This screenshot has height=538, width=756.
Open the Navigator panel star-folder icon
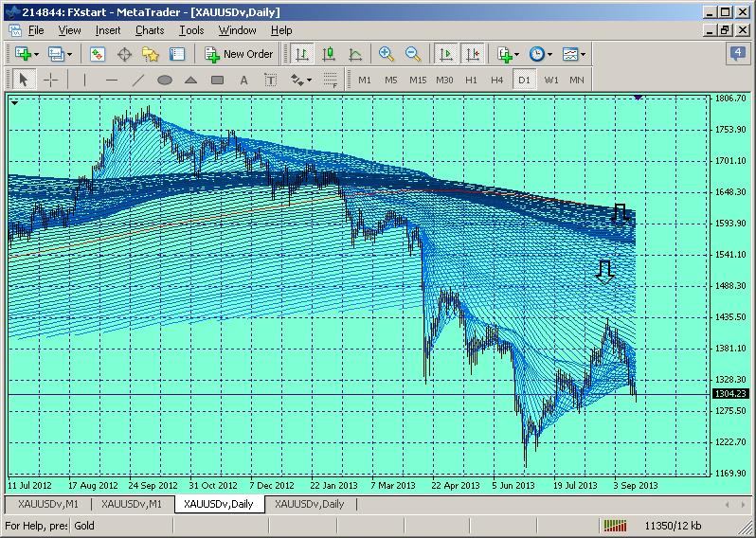pyautogui.click(x=151, y=54)
